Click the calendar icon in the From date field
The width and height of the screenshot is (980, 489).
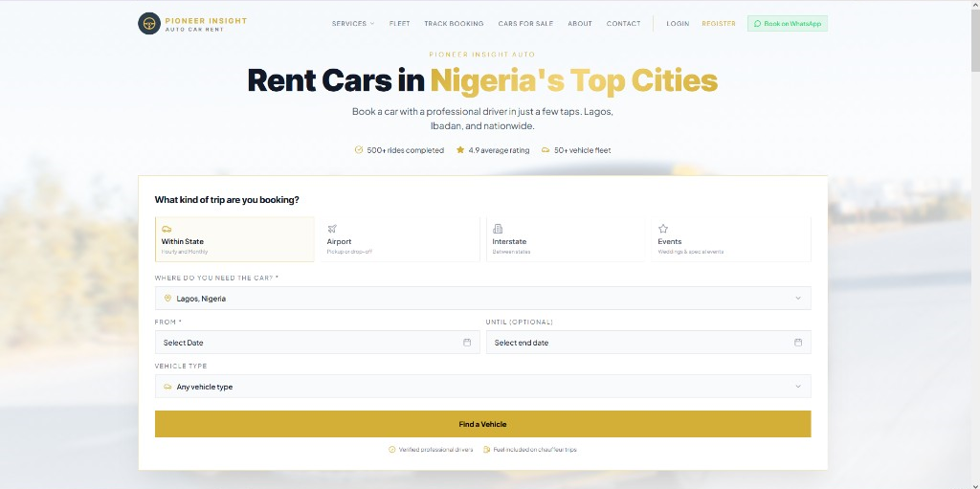467,342
